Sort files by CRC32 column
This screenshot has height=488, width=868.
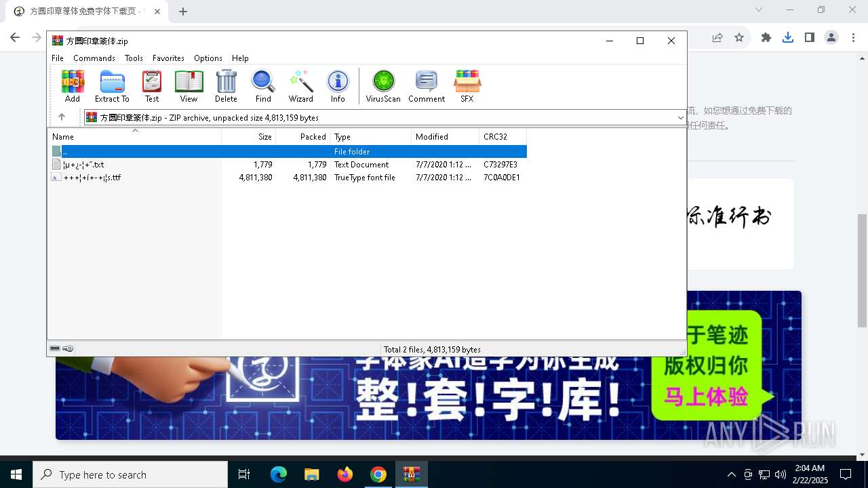(503, 136)
